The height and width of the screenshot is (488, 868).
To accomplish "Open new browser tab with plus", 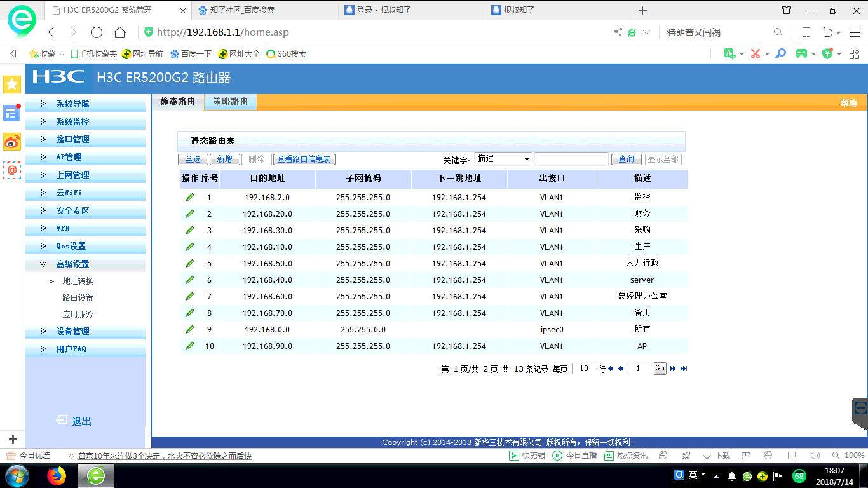I will (x=643, y=10).
